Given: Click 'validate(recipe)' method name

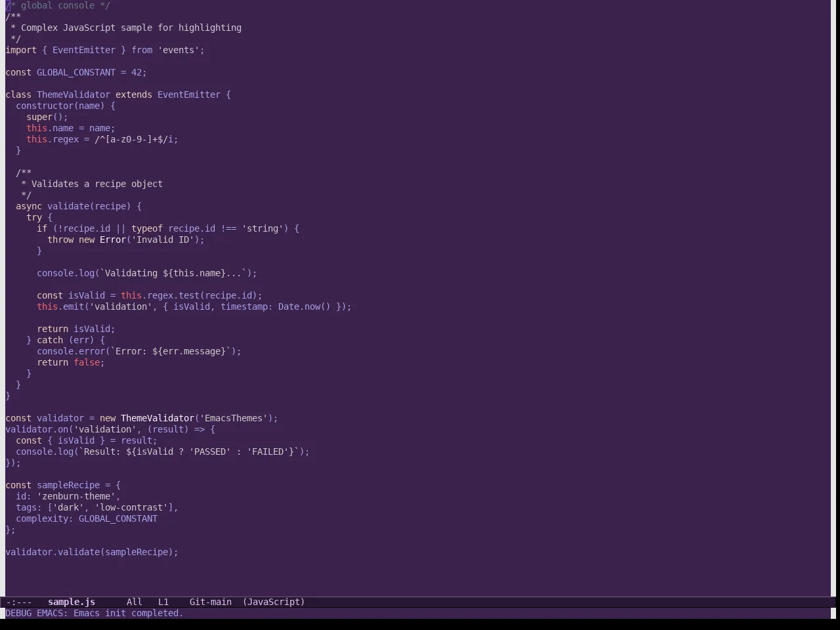Looking at the screenshot, I should point(89,206).
